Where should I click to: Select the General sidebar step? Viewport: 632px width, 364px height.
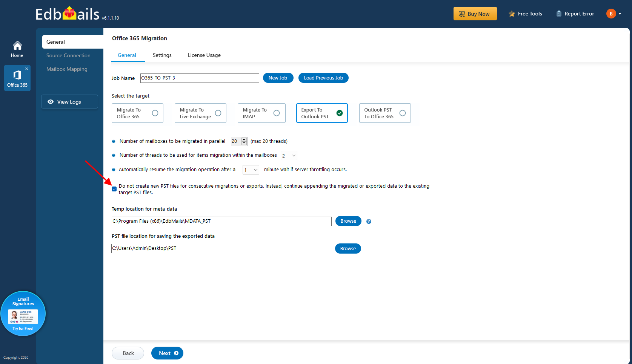(73, 42)
